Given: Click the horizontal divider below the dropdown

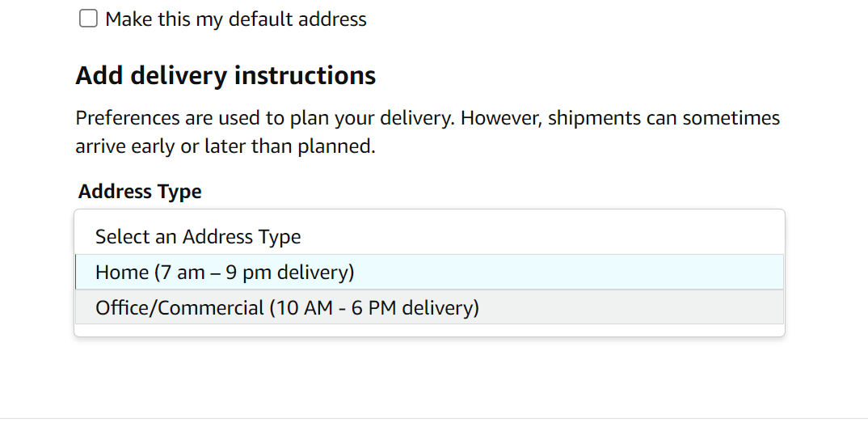Looking at the screenshot, I should tap(434, 419).
